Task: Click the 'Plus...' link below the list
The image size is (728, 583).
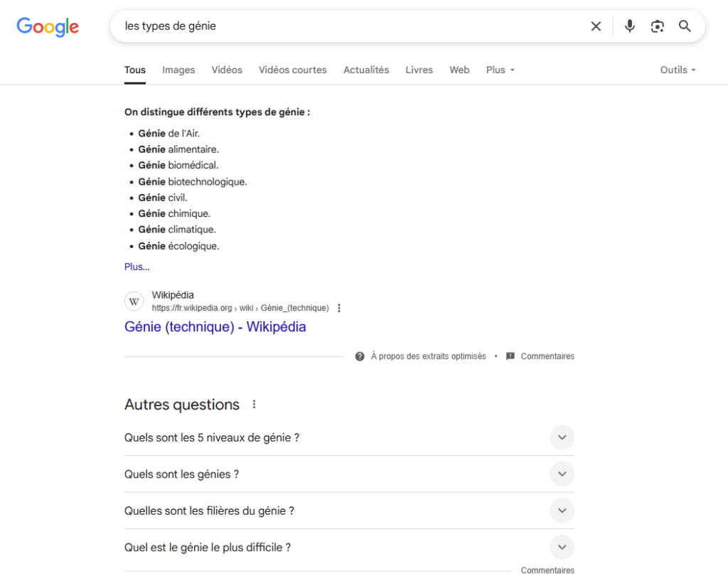Action: [137, 267]
